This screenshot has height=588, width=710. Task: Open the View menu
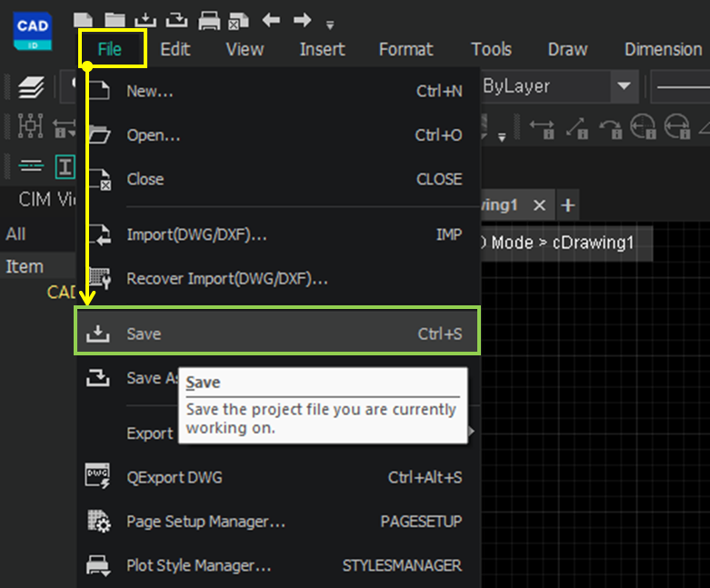coord(245,49)
